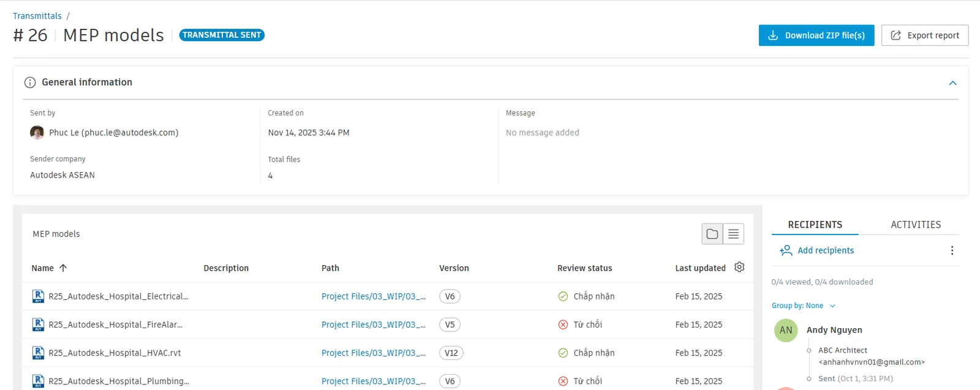Click the Andy Nguyen recipient name
Viewport: 980px width, 390px height.
click(834, 330)
